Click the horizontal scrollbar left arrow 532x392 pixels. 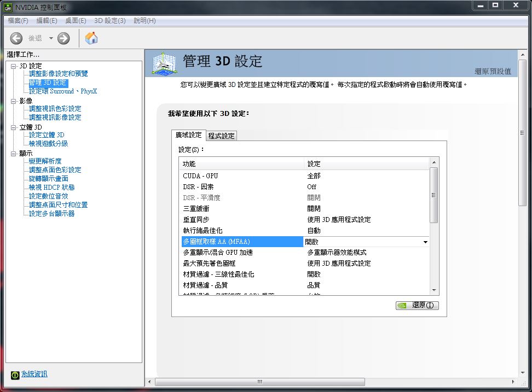coord(149,382)
